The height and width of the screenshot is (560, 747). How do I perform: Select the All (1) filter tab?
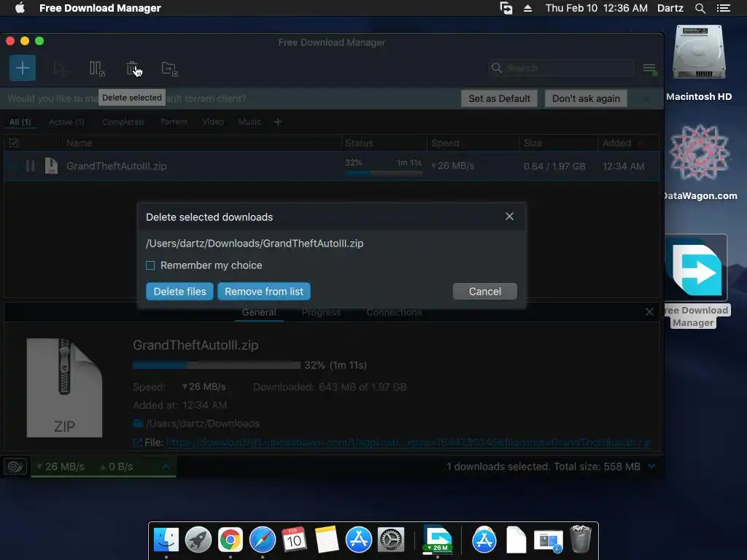(x=20, y=122)
